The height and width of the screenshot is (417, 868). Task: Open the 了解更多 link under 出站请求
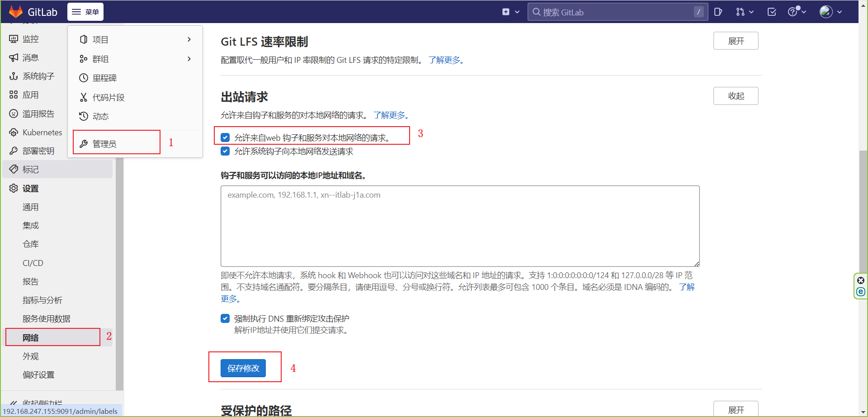click(390, 115)
